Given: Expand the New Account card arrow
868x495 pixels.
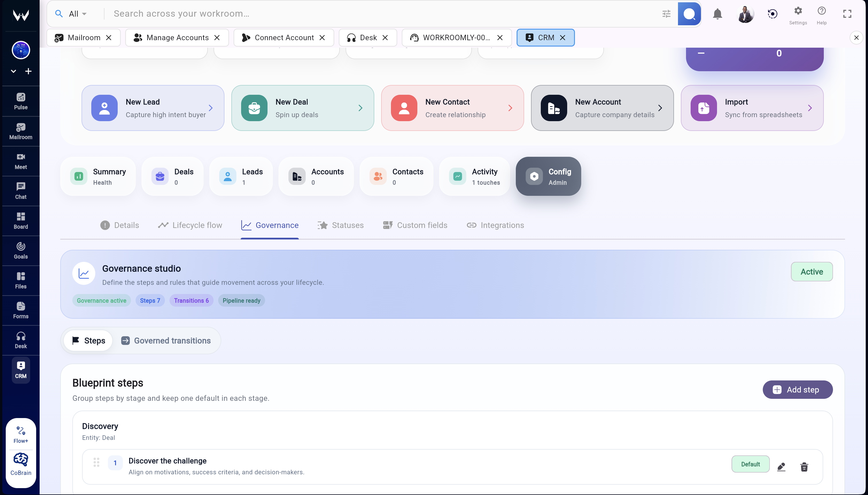Looking at the screenshot, I should click(660, 108).
